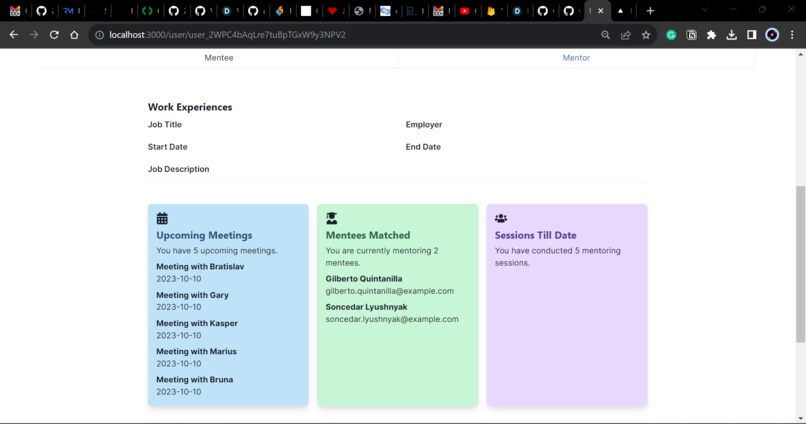Click the Job Description label
Viewport: 806px width, 424px height.
(178, 169)
